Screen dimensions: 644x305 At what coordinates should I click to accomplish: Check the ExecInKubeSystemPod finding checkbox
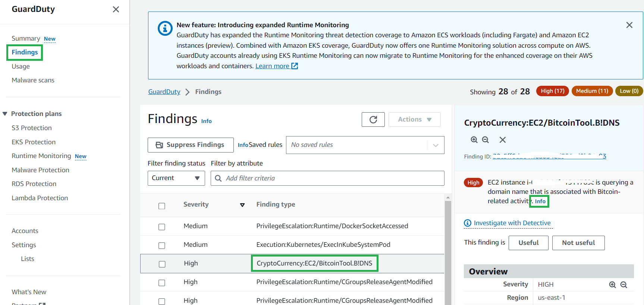pyautogui.click(x=162, y=245)
